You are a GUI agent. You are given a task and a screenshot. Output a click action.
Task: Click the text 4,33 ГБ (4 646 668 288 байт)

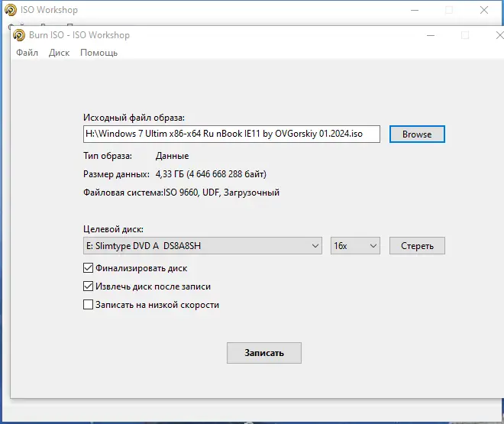pos(211,174)
